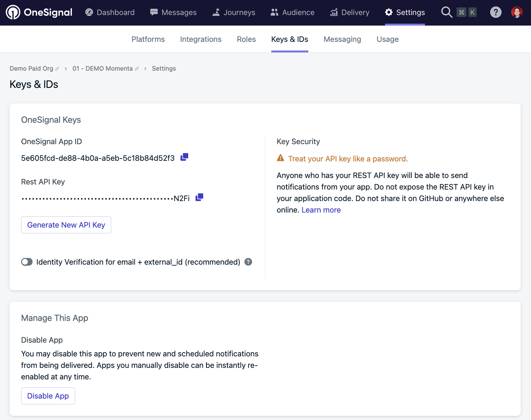Click the Settings gear icon
The width and height of the screenshot is (531, 420).
point(389,12)
